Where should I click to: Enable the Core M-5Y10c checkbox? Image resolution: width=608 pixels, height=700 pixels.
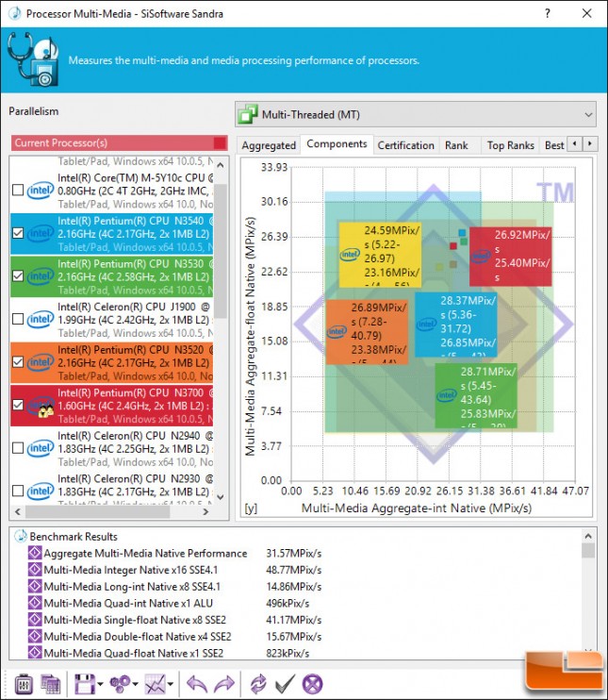pyautogui.click(x=18, y=191)
